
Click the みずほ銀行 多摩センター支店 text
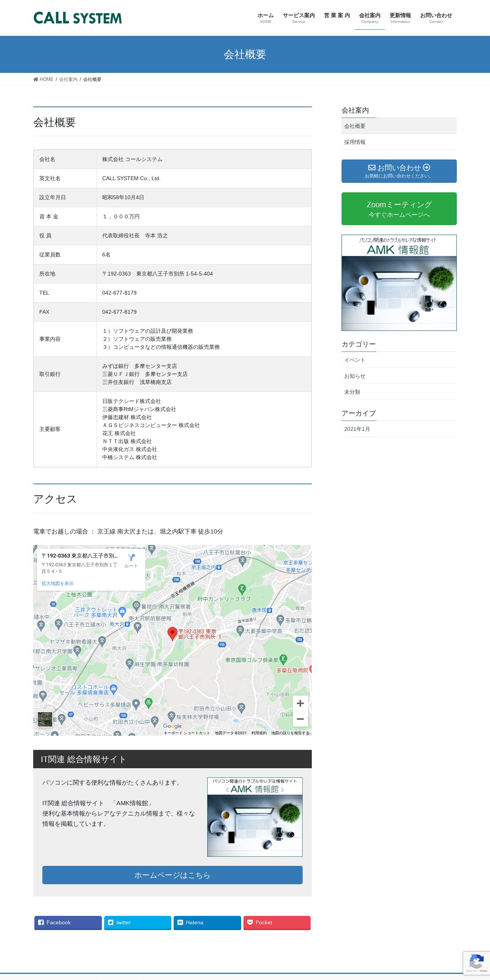pos(140,366)
